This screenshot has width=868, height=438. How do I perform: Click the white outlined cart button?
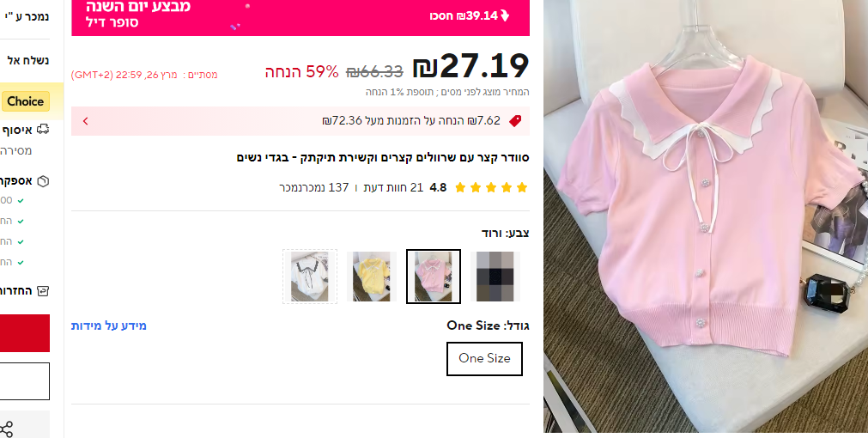coord(25,381)
